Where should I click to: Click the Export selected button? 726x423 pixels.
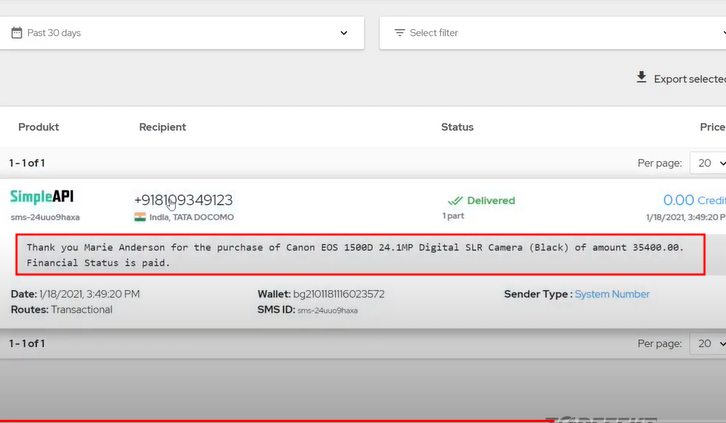click(x=681, y=79)
